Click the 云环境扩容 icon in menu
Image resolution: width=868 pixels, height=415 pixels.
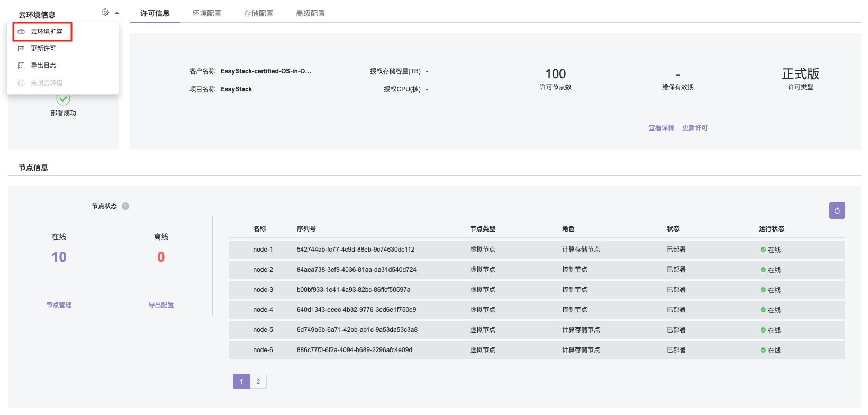(x=21, y=32)
